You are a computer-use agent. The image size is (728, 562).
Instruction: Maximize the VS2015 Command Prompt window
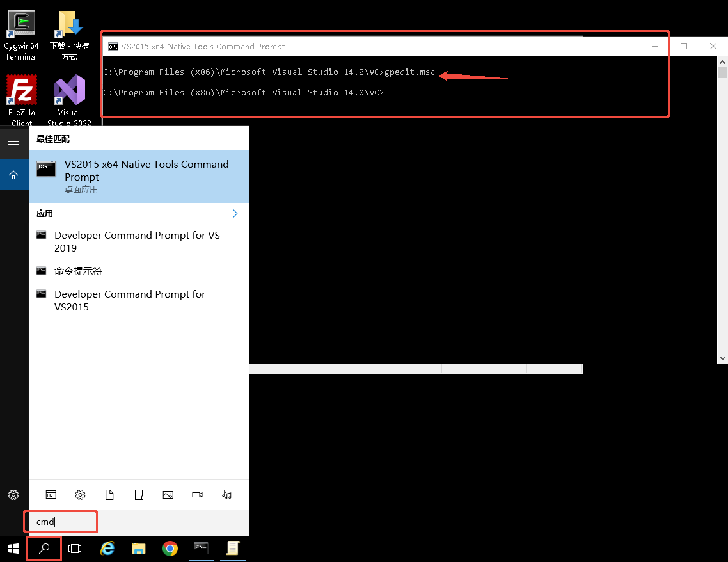(684, 47)
